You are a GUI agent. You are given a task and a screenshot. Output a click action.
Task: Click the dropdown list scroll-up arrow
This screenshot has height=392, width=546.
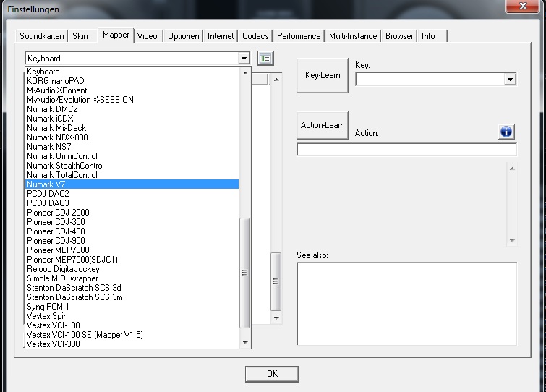pyautogui.click(x=245, y=73)
